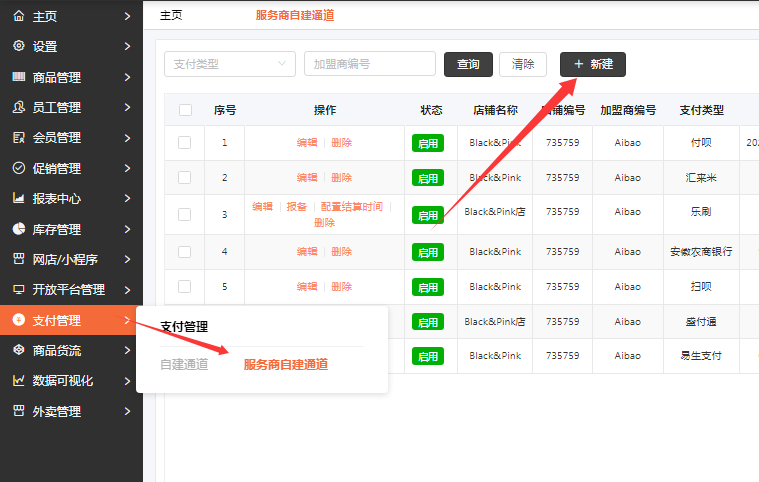Switch to the 主页 tab

171,16
